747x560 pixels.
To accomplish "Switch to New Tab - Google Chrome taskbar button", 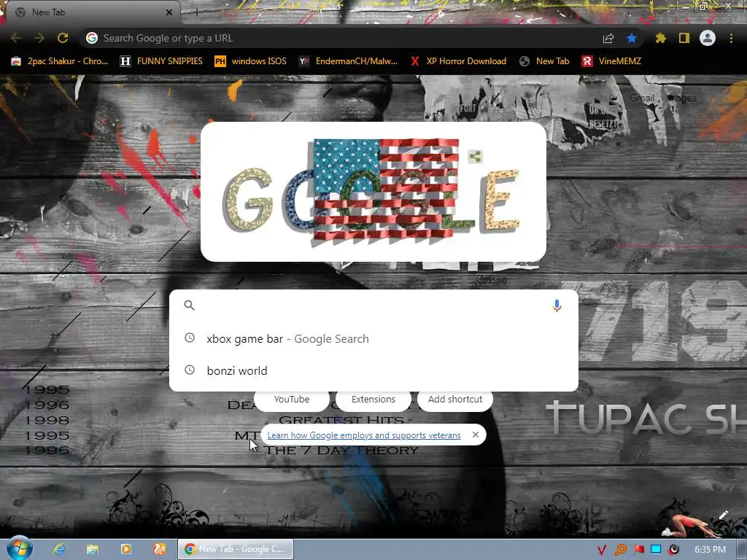I will [236, 549].
